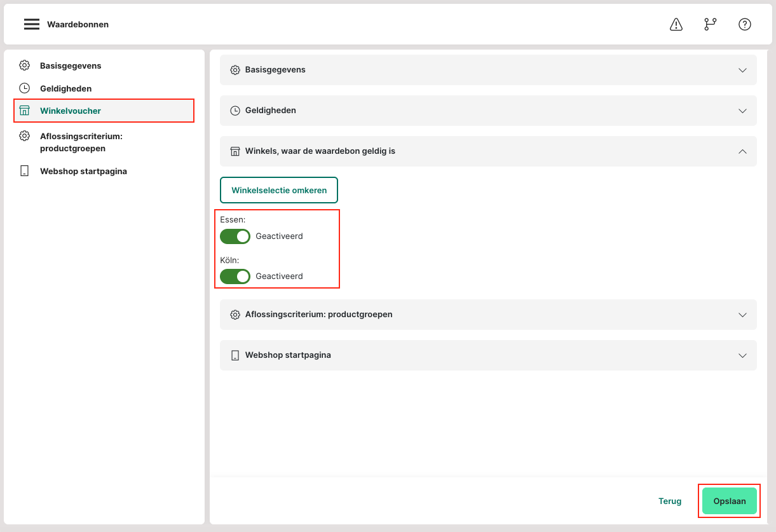Disable the Köln store toggle
Image resolution: width=776 pixels, height=532 pixels.
coord(235,276)
